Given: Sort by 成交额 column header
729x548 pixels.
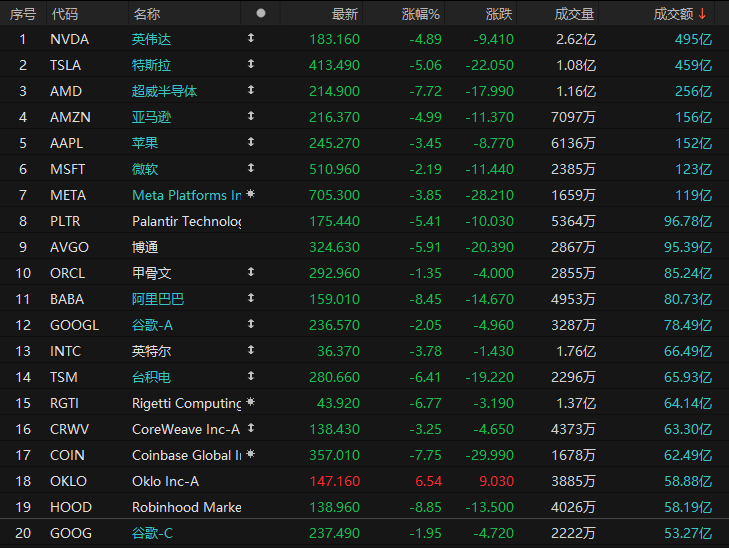Looking at the screenshot, I should click(x=673, y=14).
